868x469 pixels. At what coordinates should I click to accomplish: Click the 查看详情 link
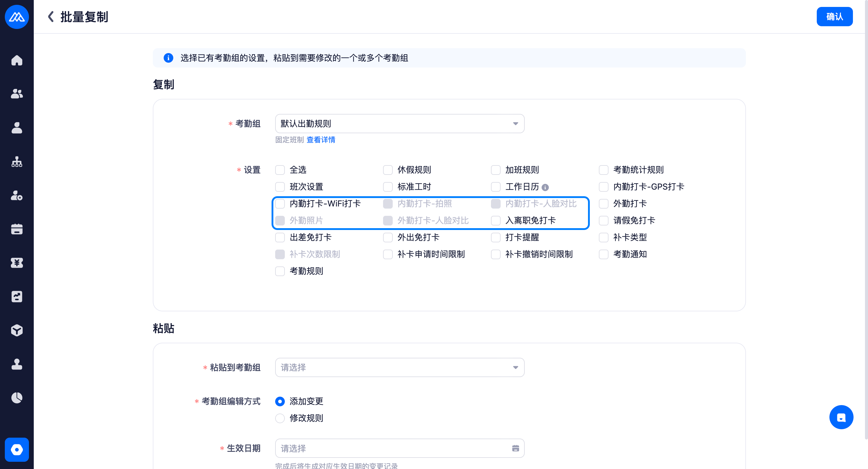pyautogui.click(x=321, y=140)
